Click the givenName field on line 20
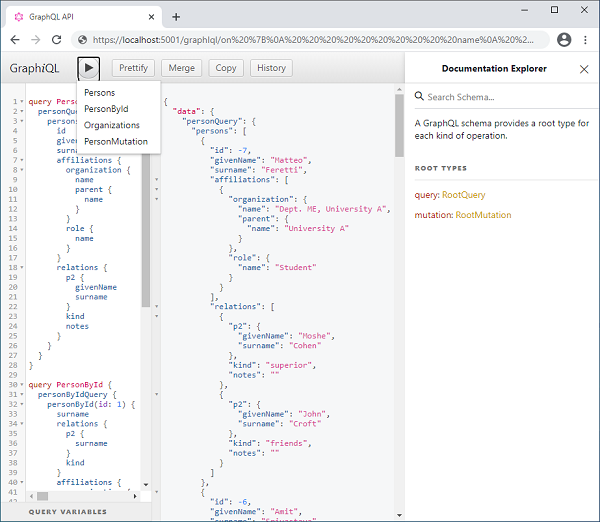Image resolution: width=600 pixels, height=522 pixels. tap(96, 287)
